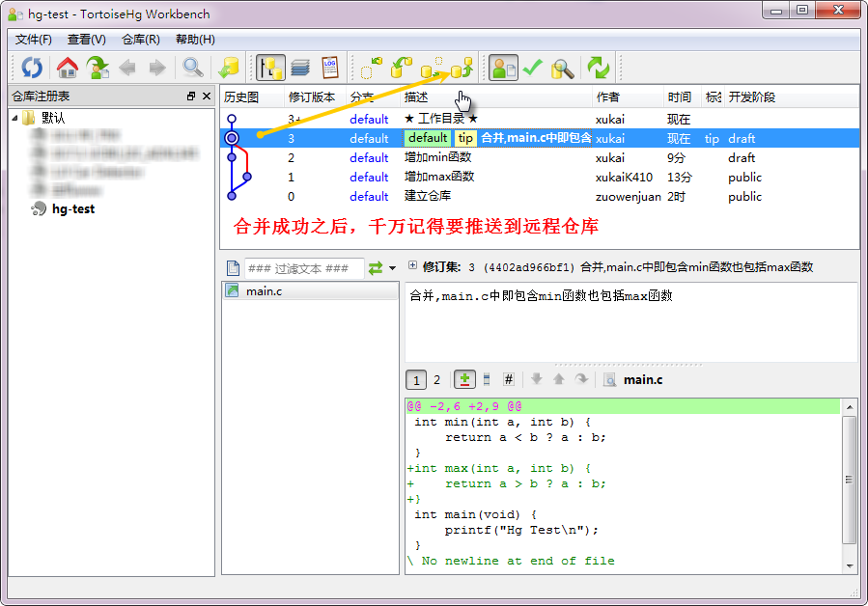The width and height of the screenshot is (868, 606).
Task: Close the 仓库注册表 panel
Action: click(207, 96)
